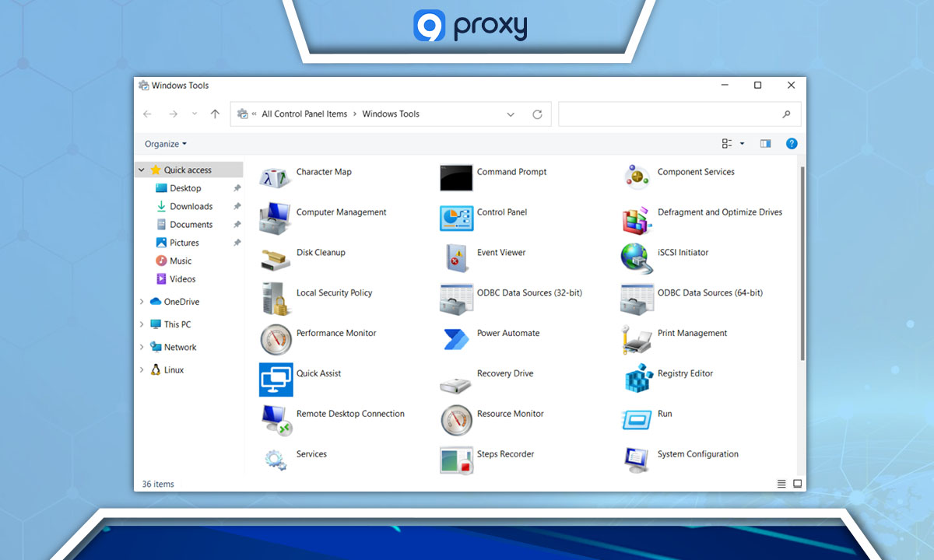Expand This PC in the sidebar
Viewport: 934px width, 560px height.
coord(142,324)
